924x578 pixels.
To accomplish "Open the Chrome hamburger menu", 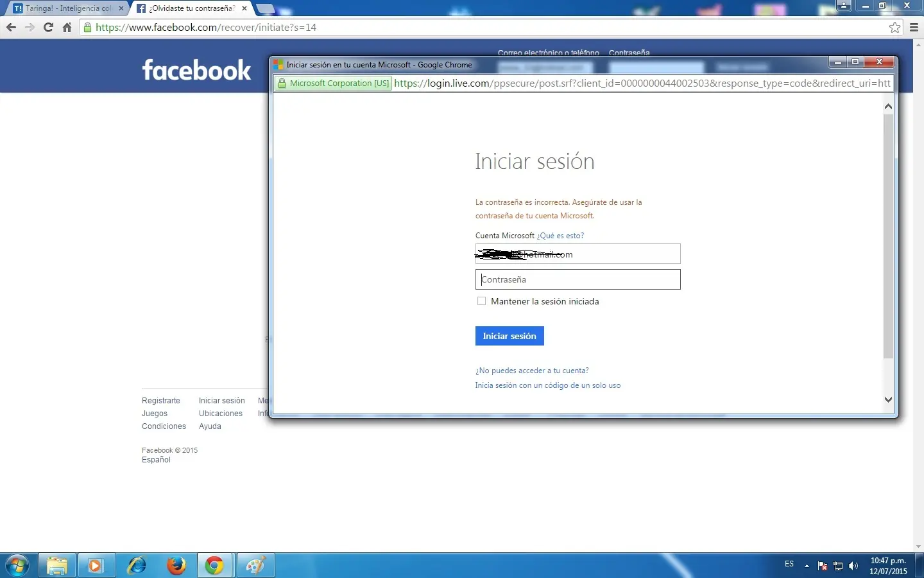I will (914, 28).
